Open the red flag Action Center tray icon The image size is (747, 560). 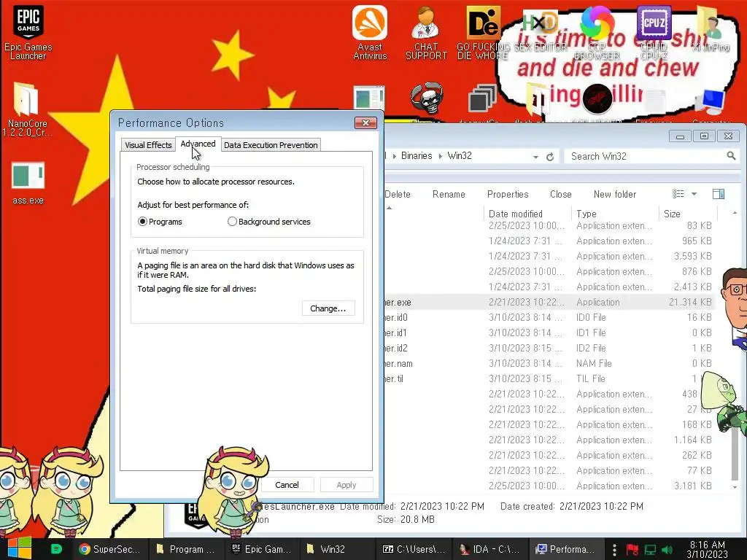click(632, 550)
